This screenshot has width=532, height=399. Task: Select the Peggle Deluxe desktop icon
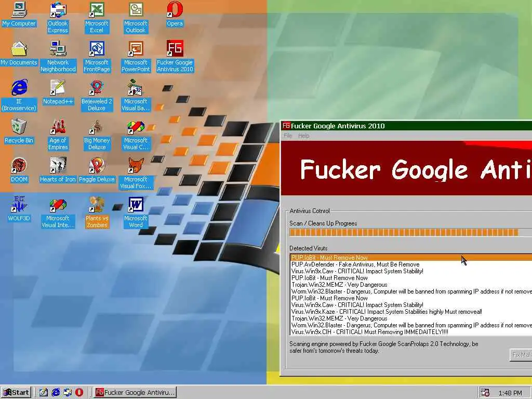[x=97, y=170]
